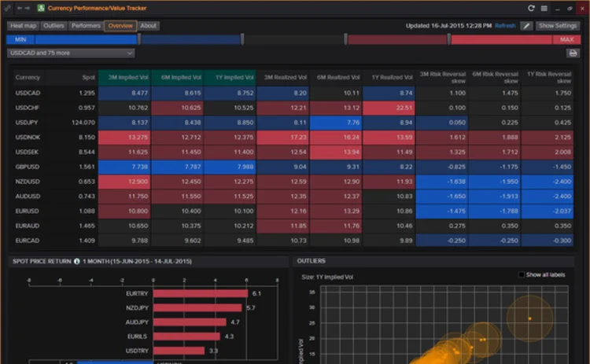Select the AUDUSD row label

pyautogui.click(x=28, y=197)
